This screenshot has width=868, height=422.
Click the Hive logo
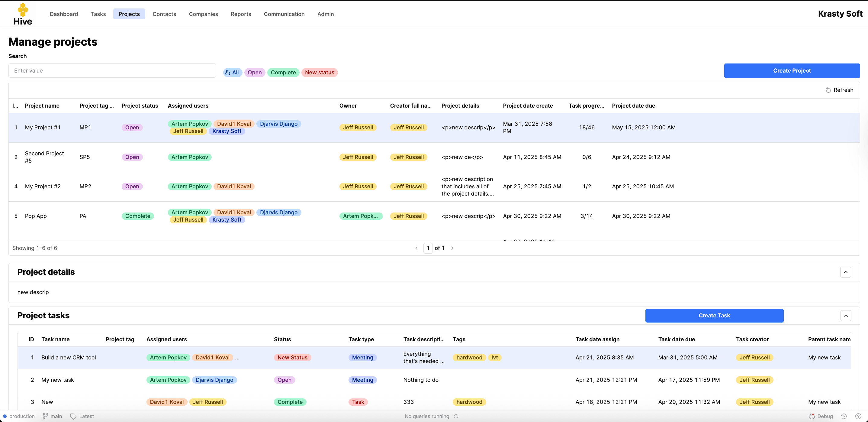(23, 14)
